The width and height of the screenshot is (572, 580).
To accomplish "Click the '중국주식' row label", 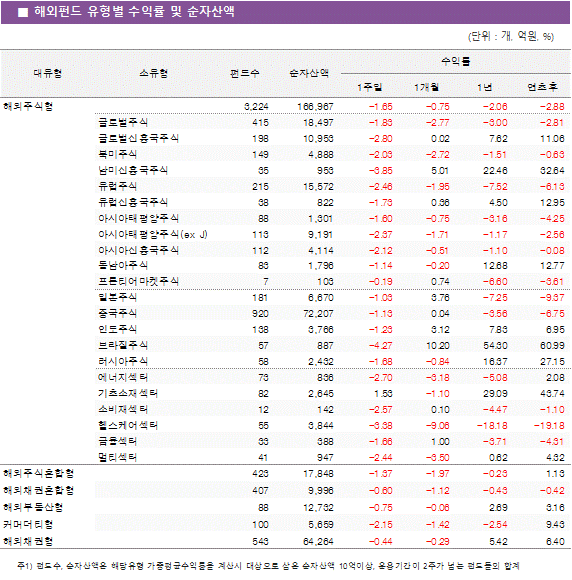I will [117, 313].
